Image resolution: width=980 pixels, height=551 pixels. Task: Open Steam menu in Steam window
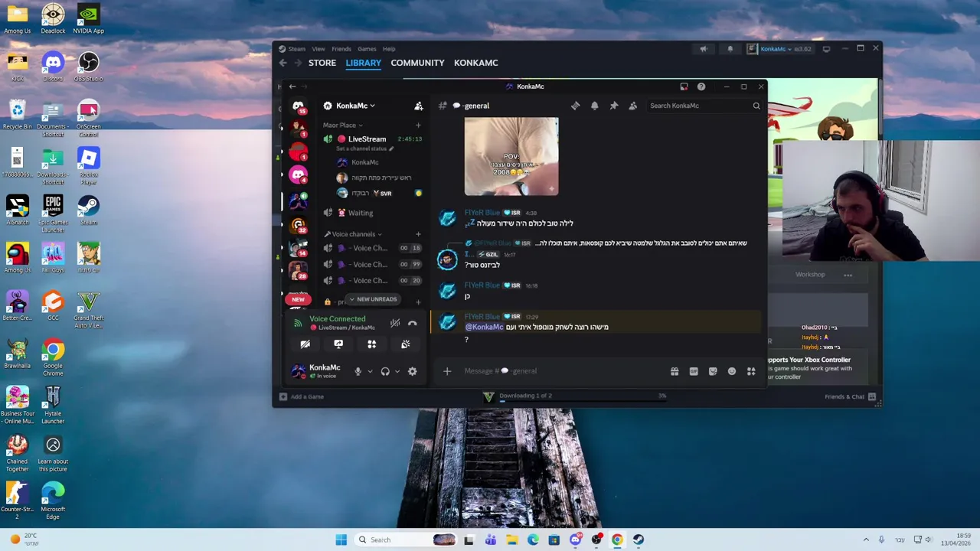click(x=296, y=49)
